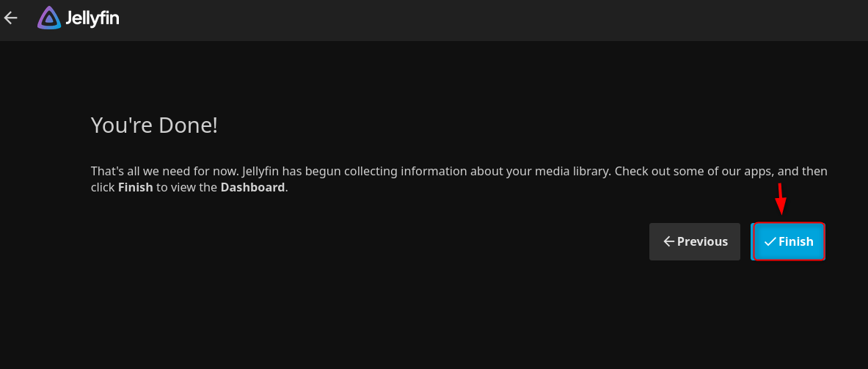Click the back arrow in the header
868x369 pixels.
pyautogui.click(x=10, y=18)
